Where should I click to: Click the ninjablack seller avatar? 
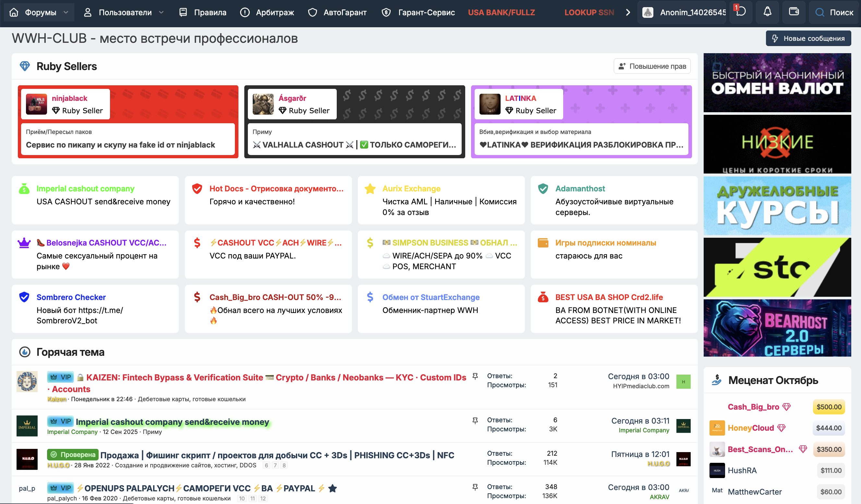[x=37, y=104]
